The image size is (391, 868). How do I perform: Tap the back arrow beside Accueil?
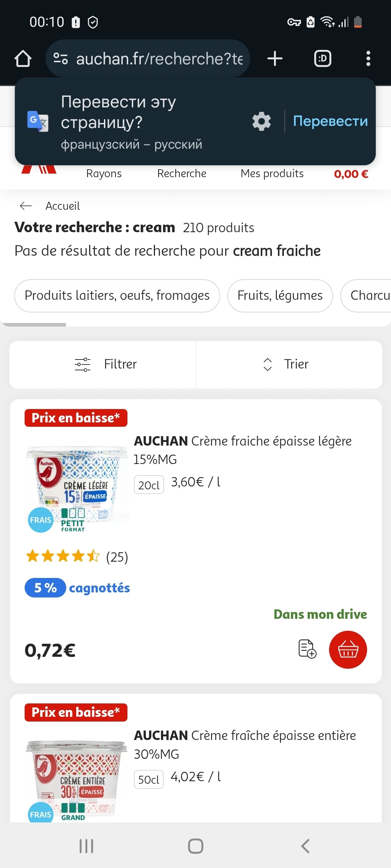point(26,206)
